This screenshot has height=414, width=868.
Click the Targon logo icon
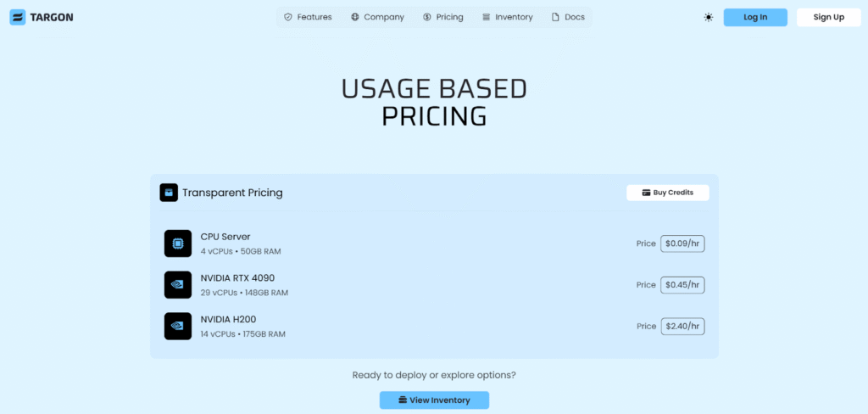pos(17,17)
